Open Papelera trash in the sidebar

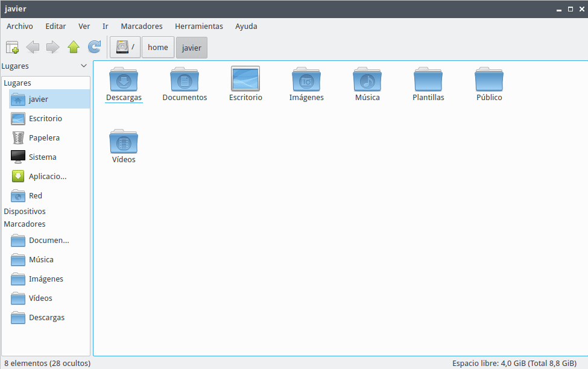[49, 137]
